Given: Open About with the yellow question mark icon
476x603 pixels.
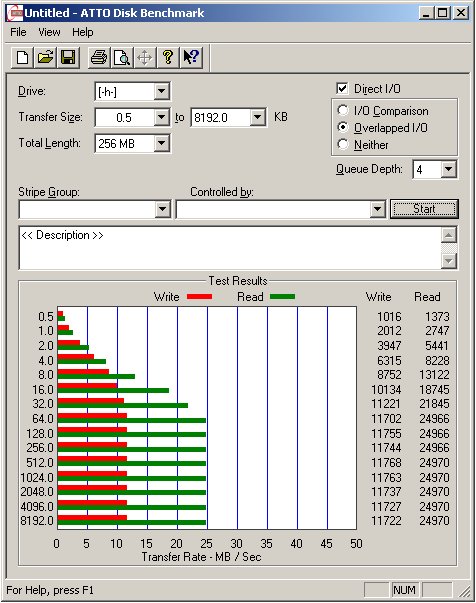Looking at the screenshot, I should (168, 58).
